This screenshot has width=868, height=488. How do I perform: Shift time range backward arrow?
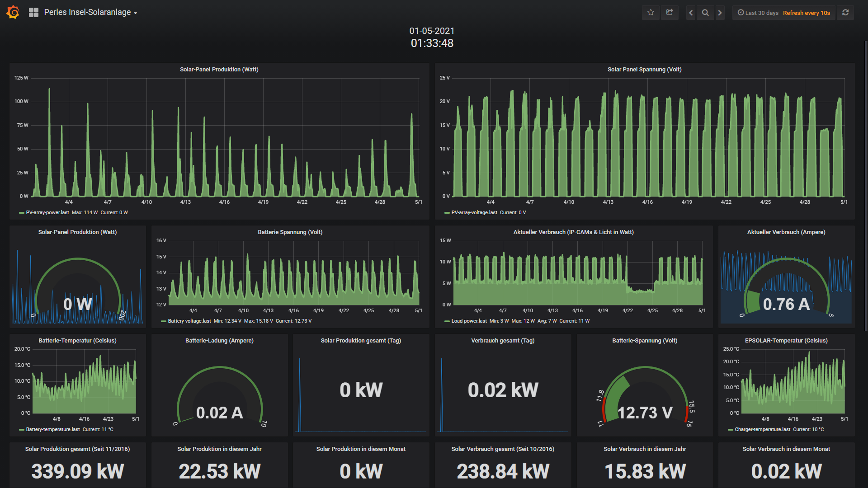coord(691,13)
